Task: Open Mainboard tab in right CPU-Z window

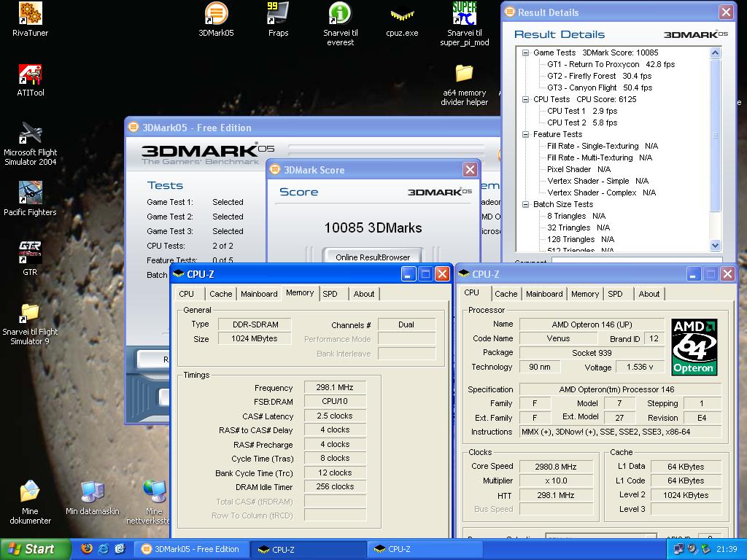Action: pos(544,294)
